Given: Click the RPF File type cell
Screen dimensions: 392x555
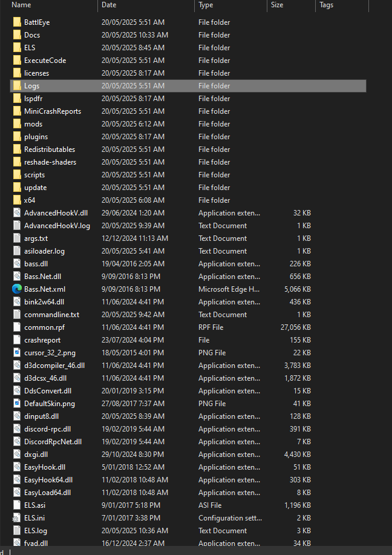Looking at the screenshot, I should click(211, 327).
